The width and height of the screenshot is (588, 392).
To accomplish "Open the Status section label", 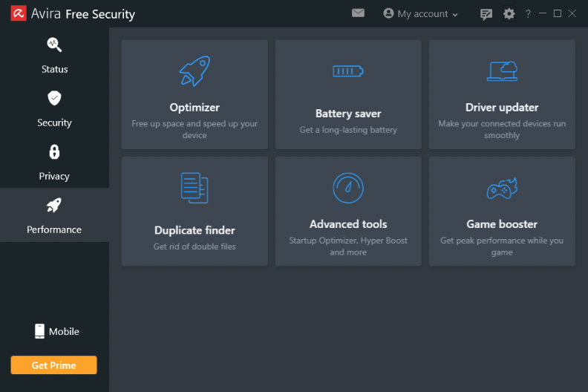I will 55,69.
